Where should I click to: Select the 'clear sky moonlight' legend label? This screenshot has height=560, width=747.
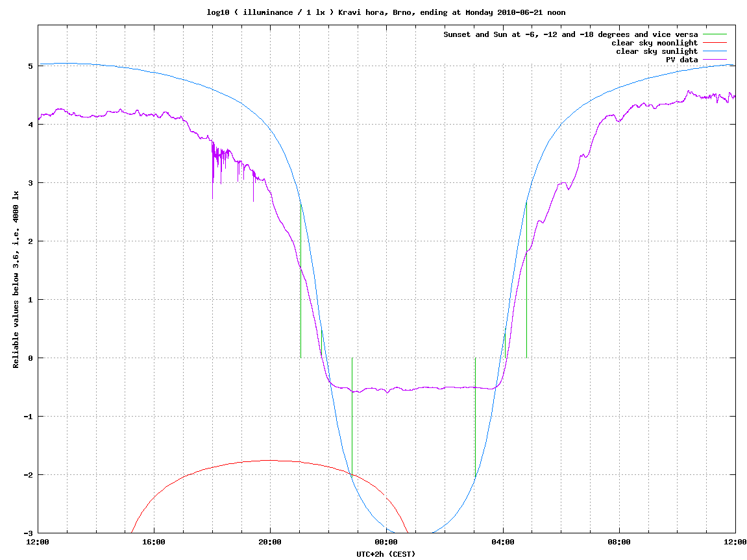pyautogui.click(x=655, y=43)
